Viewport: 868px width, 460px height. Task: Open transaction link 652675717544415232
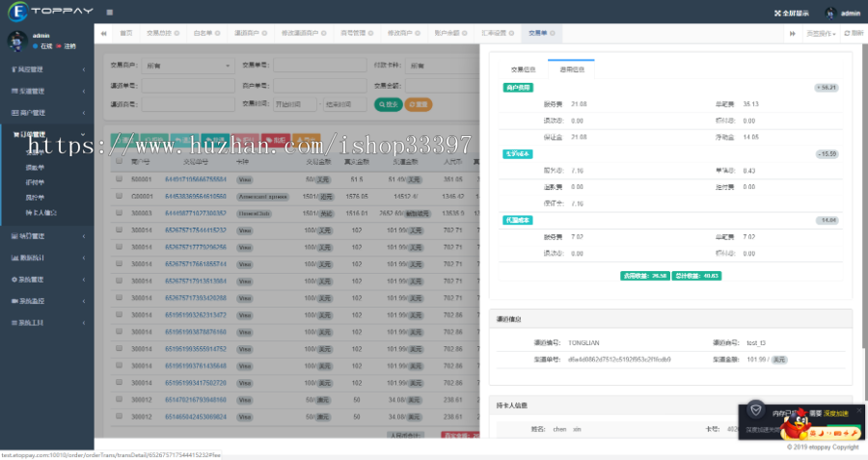pyautogui.click(x=196, y=230)
